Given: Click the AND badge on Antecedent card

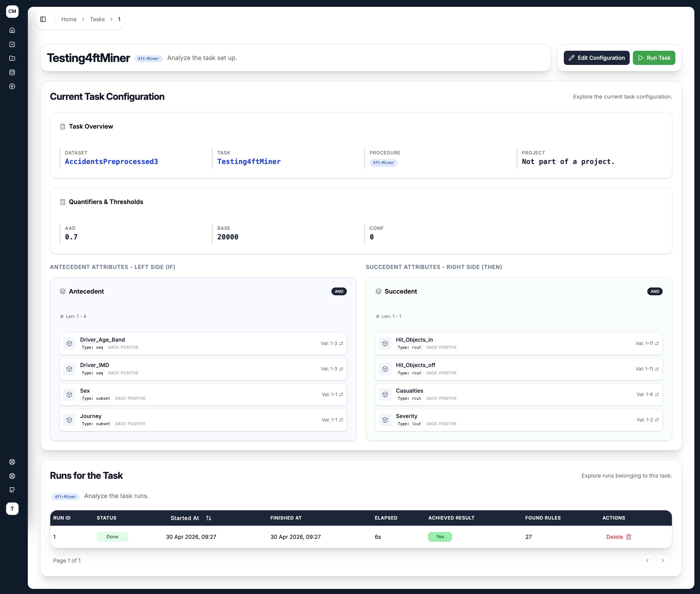Looking at the screenshot, I should pos(339,291).
